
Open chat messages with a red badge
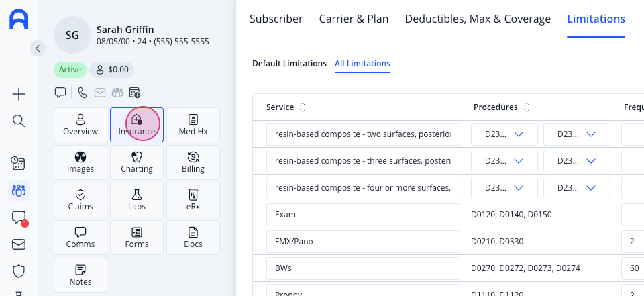[x=19, y=218]
